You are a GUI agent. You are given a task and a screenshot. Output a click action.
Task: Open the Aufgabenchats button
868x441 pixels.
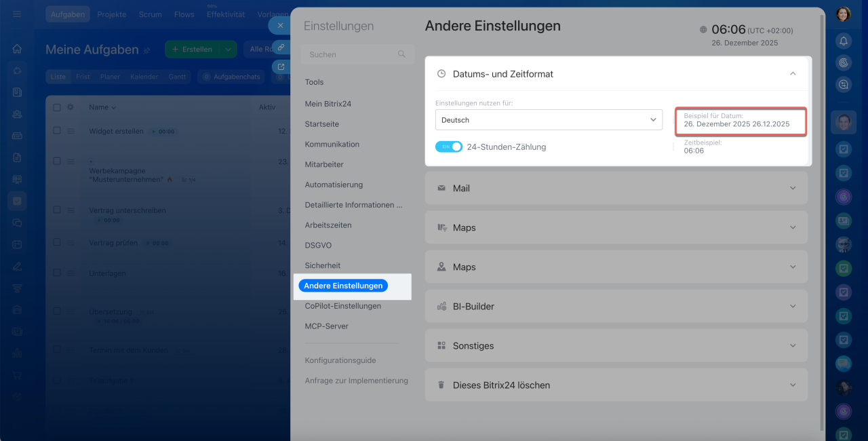point(231,77)
